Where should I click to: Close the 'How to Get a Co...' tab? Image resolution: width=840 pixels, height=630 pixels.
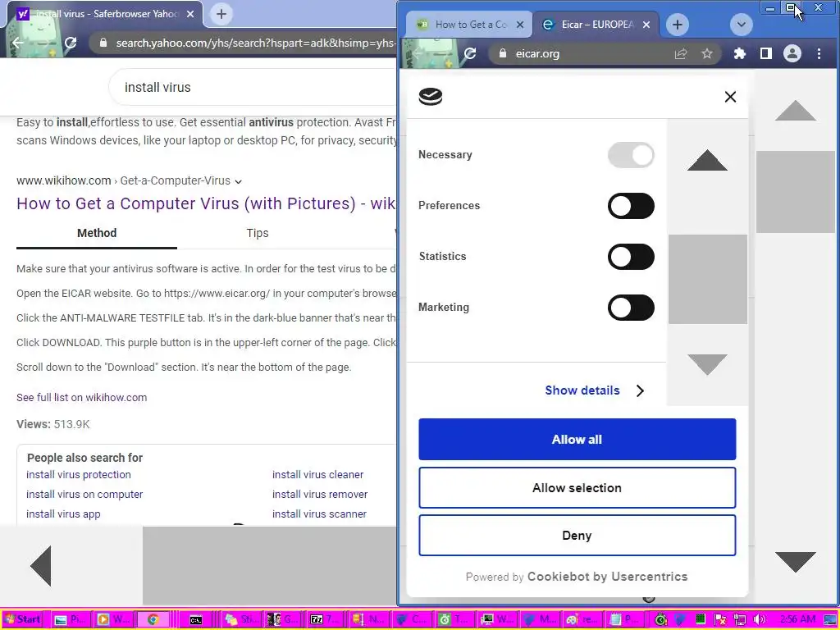click(x=519, y=25)
